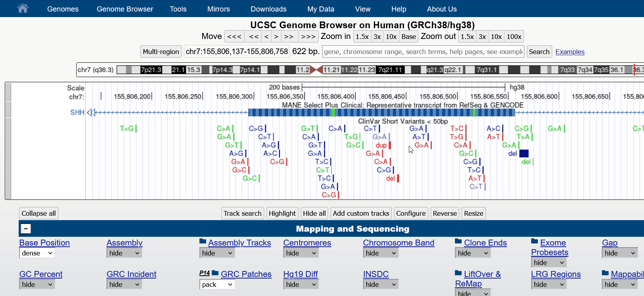
Task: Open Assembly visibility dropdown
Action: tap(125, 253)
